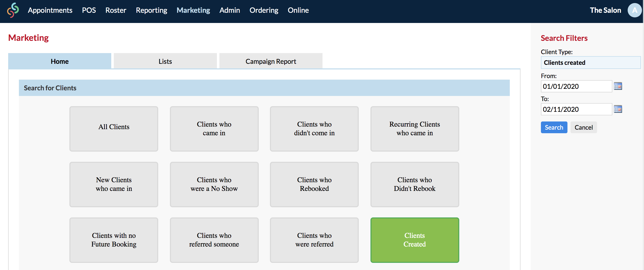Go to Appointments in the top navigation
Viewport: 644px width, 270px height.
coord(50,10)
